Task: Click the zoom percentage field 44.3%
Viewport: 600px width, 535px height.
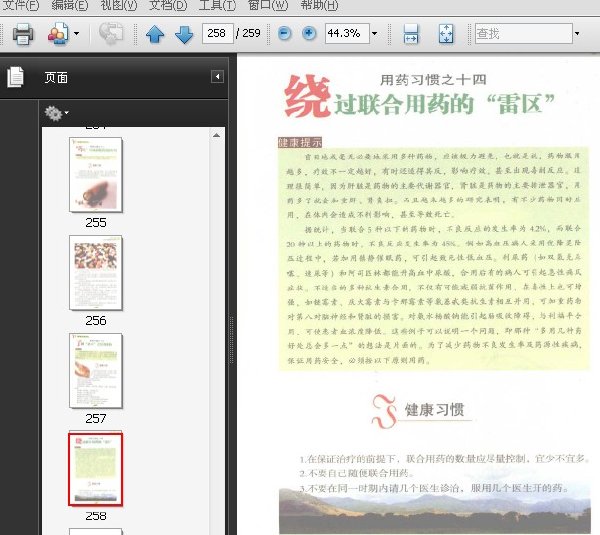Action: click(347, 33)
